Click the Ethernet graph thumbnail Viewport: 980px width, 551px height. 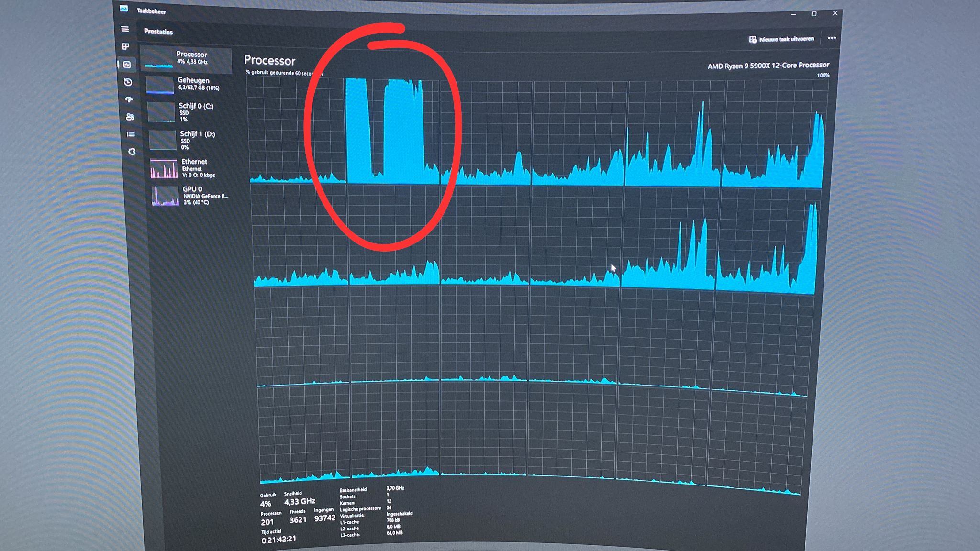164,168
